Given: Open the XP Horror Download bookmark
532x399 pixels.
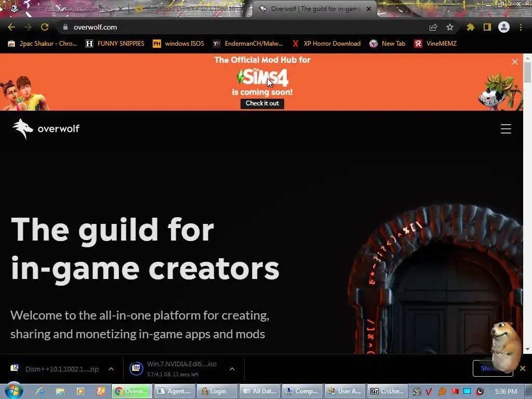Looking at the screenshot, I should (326, 44).
